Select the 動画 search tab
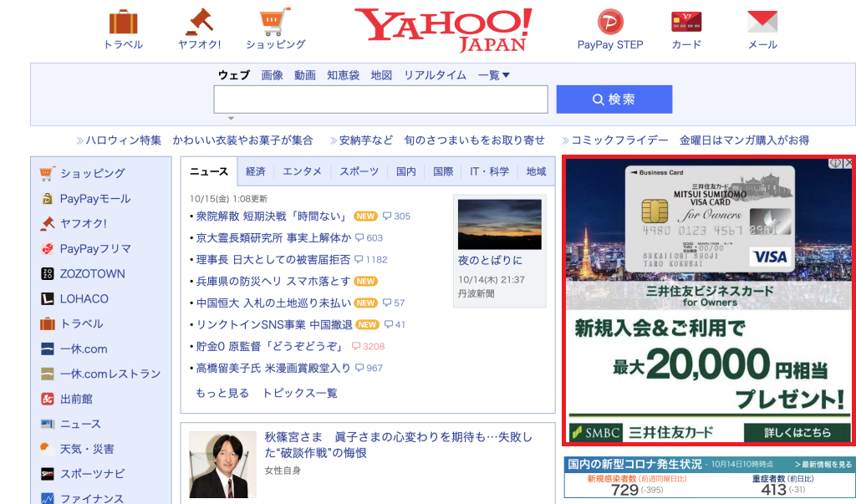The width and height of the screenshot is (856, 504). point(304,75)
